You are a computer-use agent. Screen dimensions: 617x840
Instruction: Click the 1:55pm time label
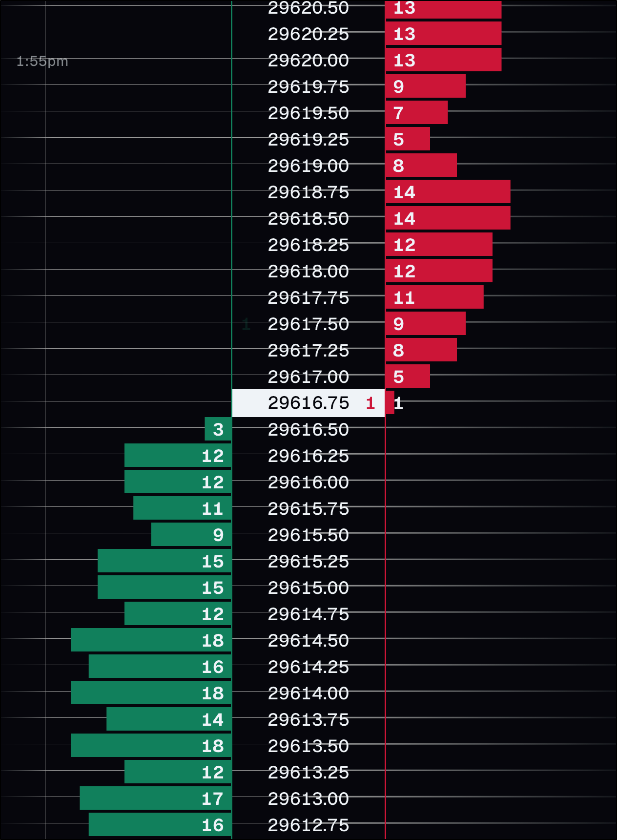pyautogui.click(x=42, y=61)
